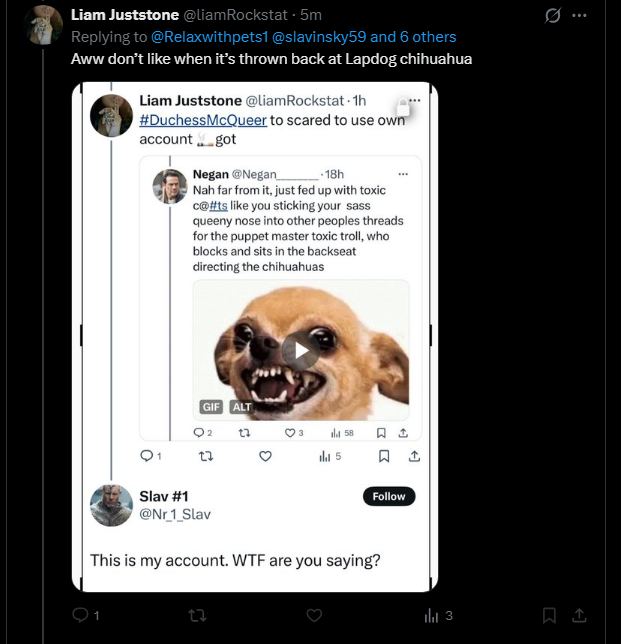Open Liam Juststone's display name
621x644 pixels.
click(125, 15)
